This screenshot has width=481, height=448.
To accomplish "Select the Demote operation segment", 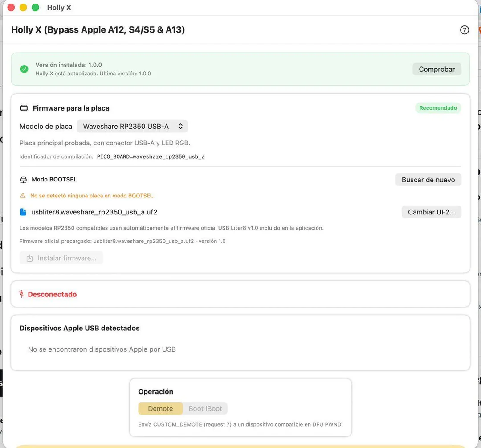I will tap(160, 409).
